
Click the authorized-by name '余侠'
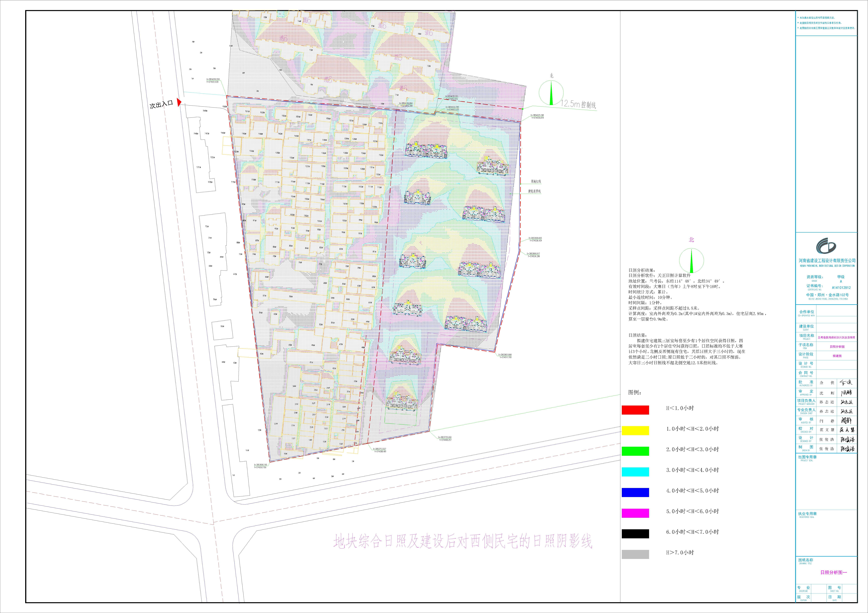[x=827, y=383]
